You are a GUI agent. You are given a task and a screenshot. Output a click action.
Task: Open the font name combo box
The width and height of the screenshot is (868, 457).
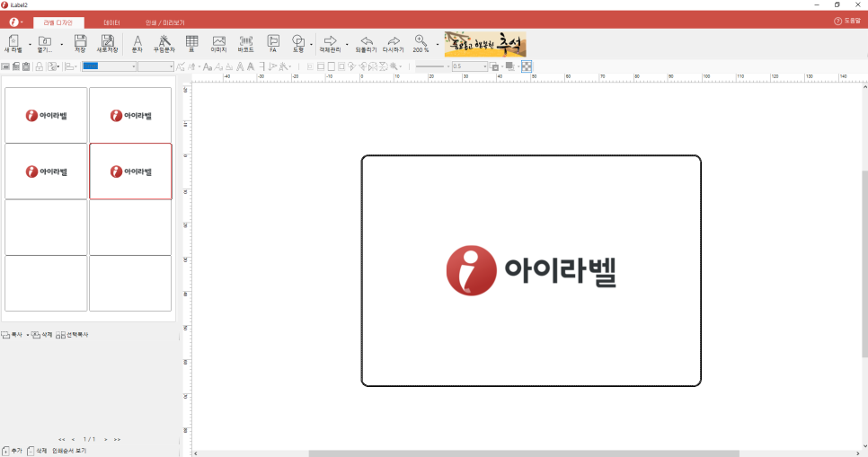(x=109, y=66)
